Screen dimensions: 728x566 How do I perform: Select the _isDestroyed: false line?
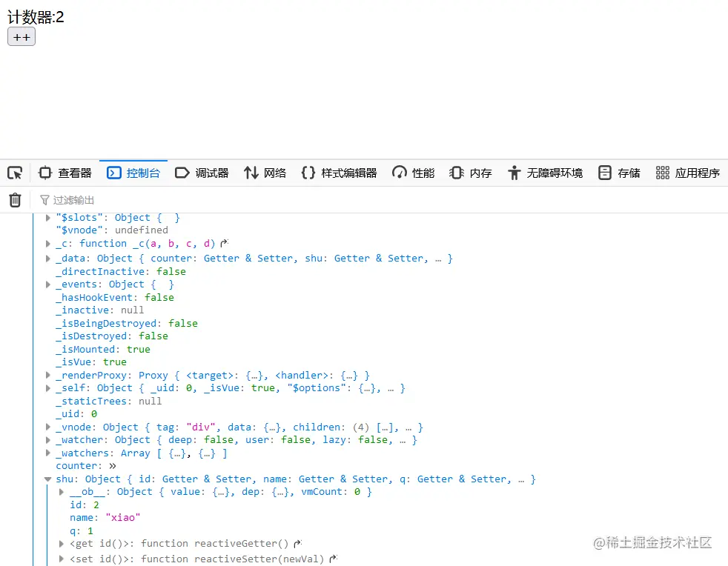(x=112, y=336)
